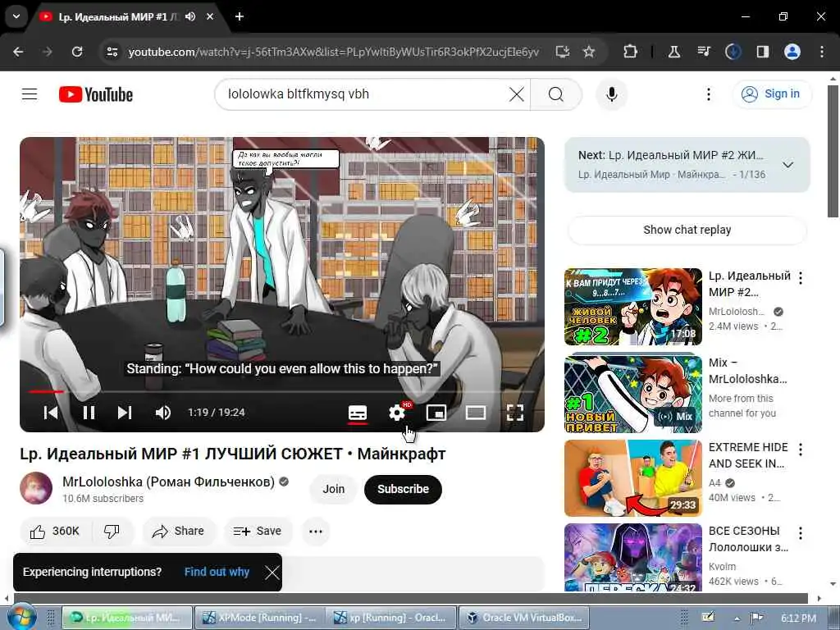Viewport: 840px width, 630px height.
Task: Like the video with 360K likes
Action: tap(55, 531)
